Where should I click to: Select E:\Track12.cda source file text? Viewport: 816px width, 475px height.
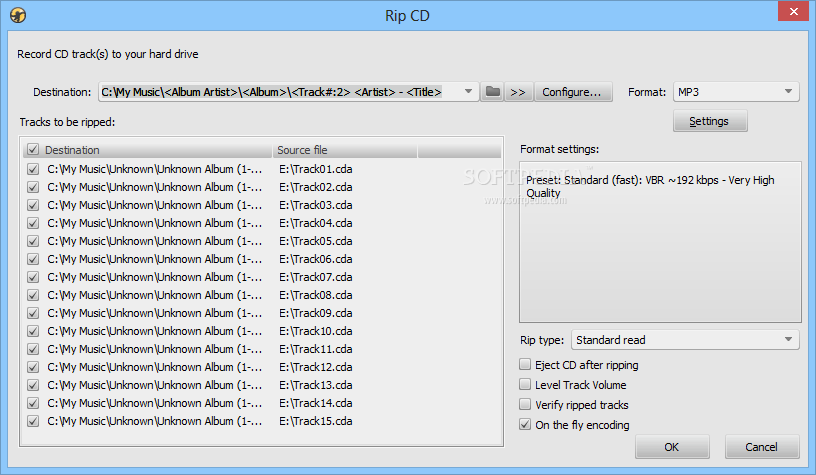click(x=316, y=367)
